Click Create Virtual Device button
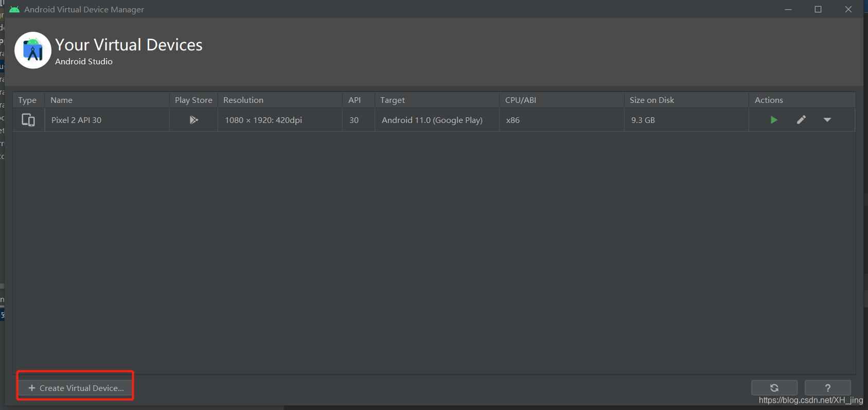 [x=76, y=388]
